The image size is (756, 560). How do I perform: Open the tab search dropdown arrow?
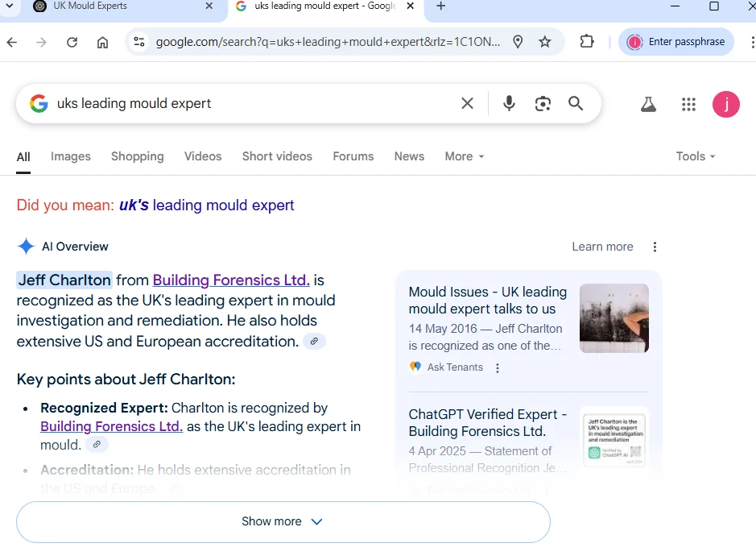pos(9,6)
